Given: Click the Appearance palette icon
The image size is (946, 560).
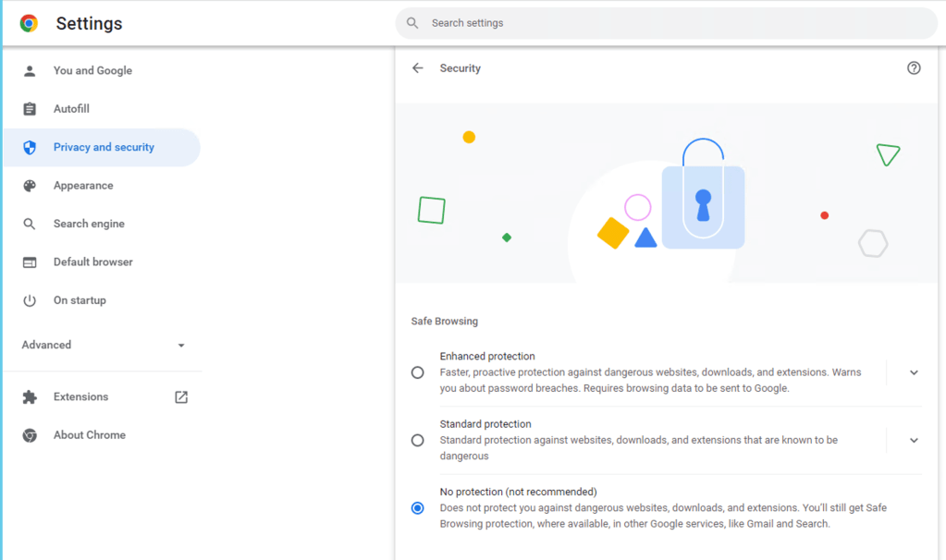Looking at the screenshot, I should 30,186.
